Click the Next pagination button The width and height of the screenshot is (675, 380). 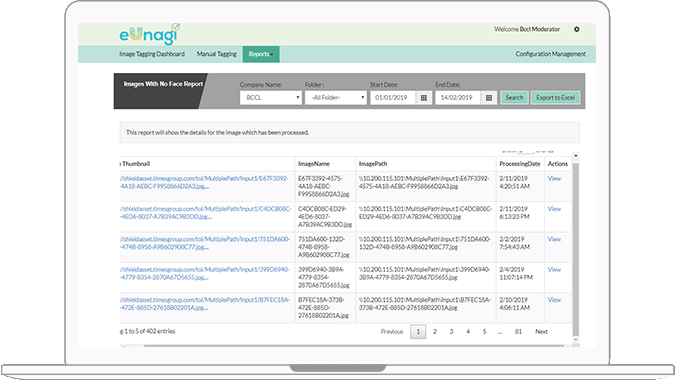click(x=542, y=331)
